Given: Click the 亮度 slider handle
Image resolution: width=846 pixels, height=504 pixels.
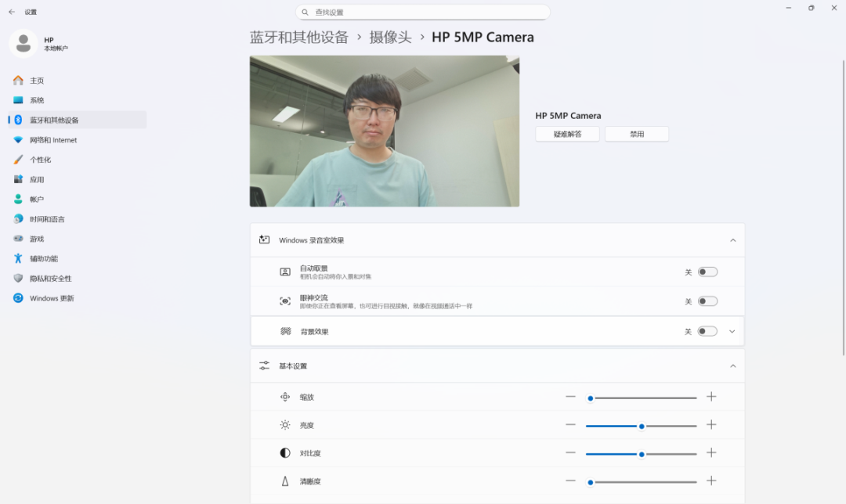Looking at the screenshot, I should pyautogui.click(x=642, y=427).
